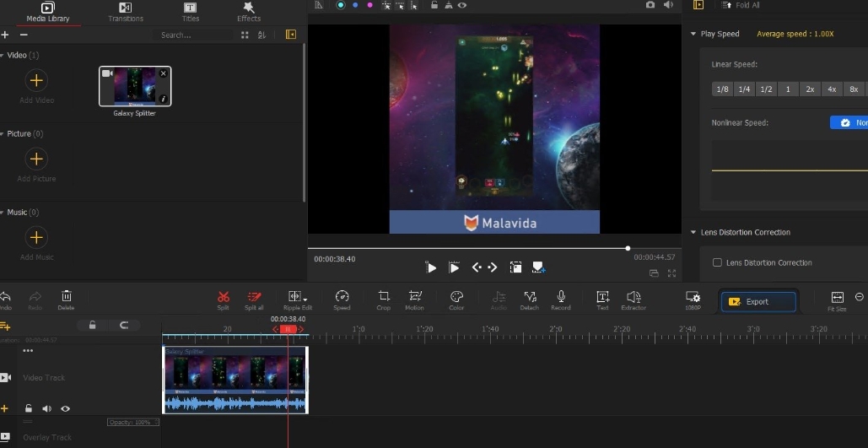Screen dimensions: 868x448
Task: Collapse the Lens Distortion Correction section
Action: pyautogui.click(x=693, y=232)
